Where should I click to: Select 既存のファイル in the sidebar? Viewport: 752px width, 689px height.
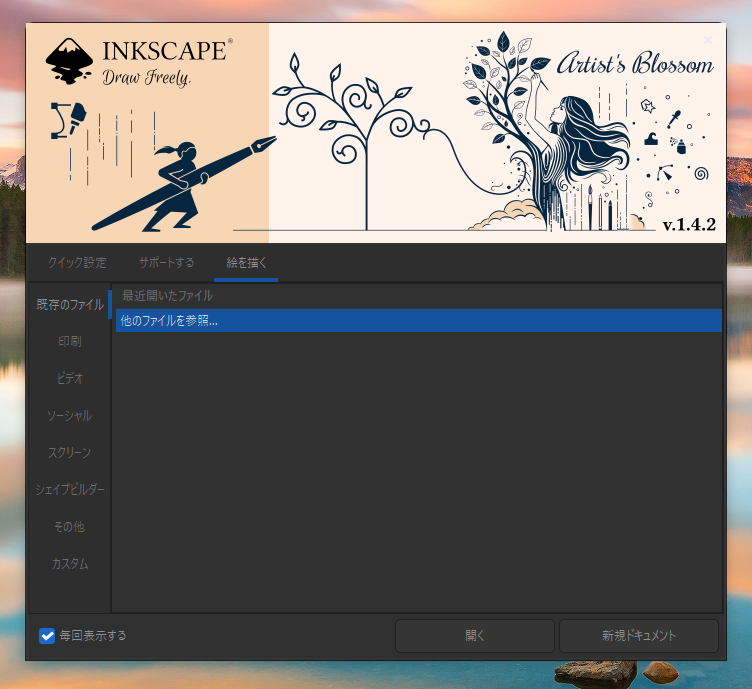click(x=69, y=304)
